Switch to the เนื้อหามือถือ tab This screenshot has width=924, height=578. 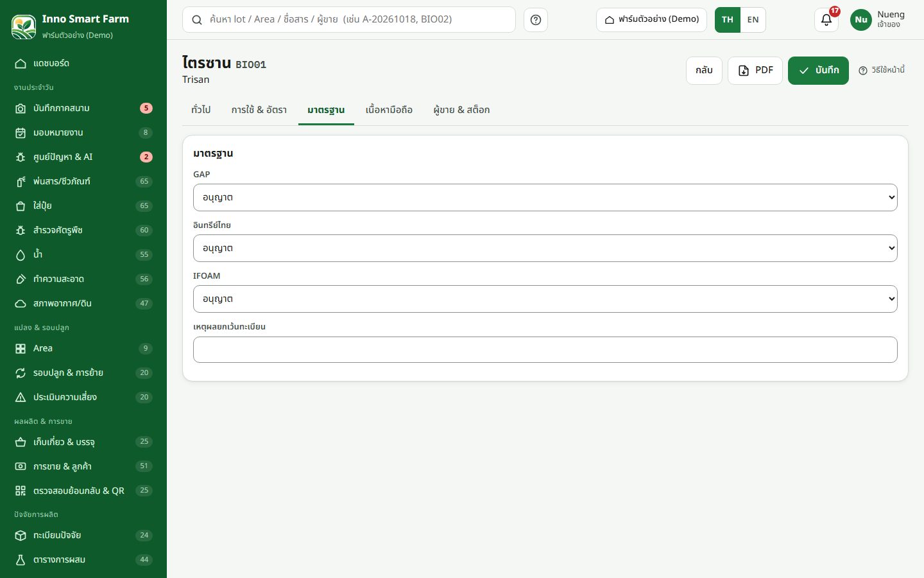pos(389,110)
